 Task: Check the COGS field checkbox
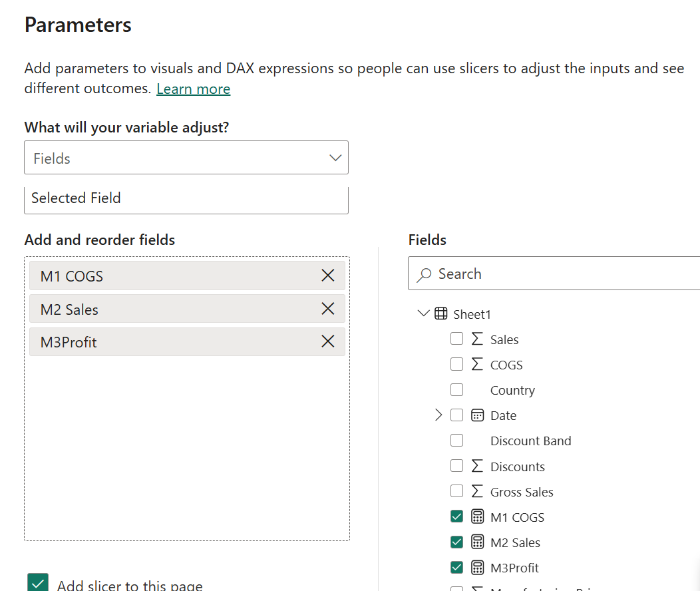tap(456, 364)
